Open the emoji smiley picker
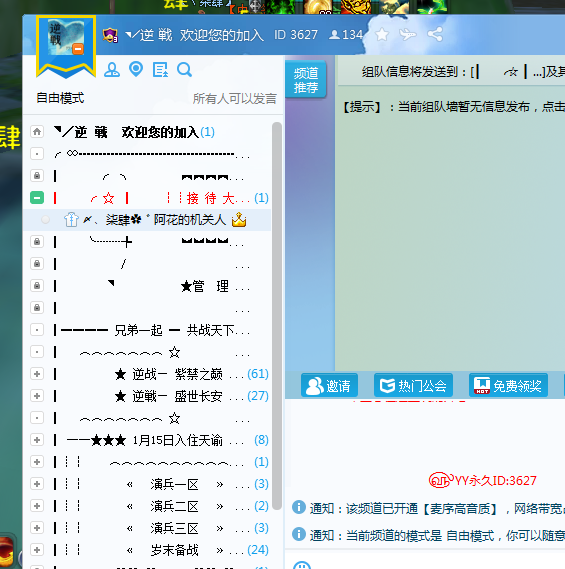 [x=302, y=565]
